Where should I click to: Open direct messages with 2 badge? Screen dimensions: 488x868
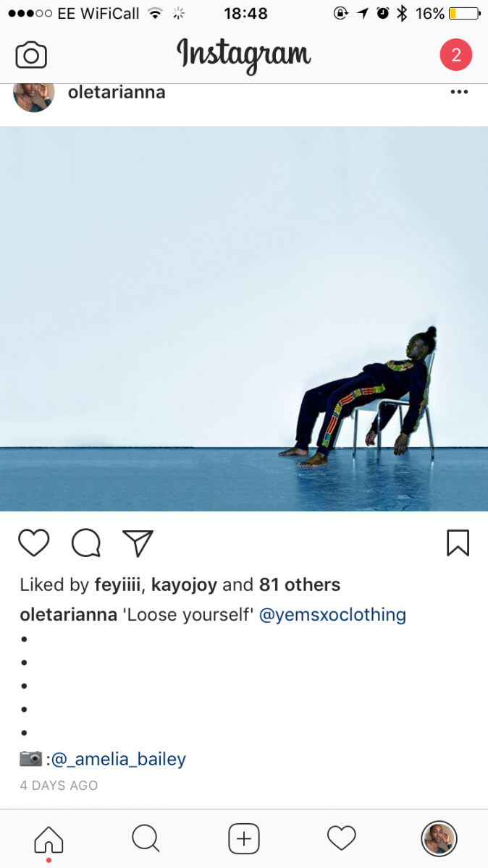[x=456, y=55]
